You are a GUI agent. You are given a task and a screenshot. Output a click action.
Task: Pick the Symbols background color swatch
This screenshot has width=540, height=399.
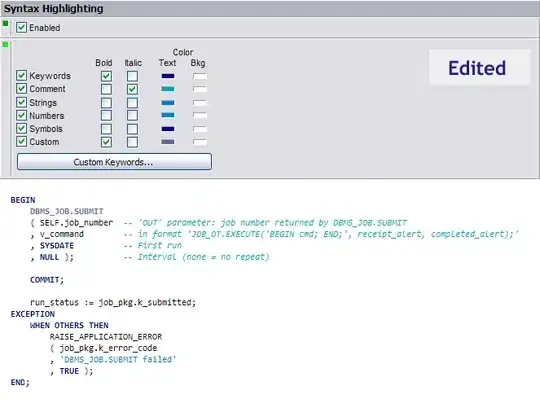pos(200,129)
